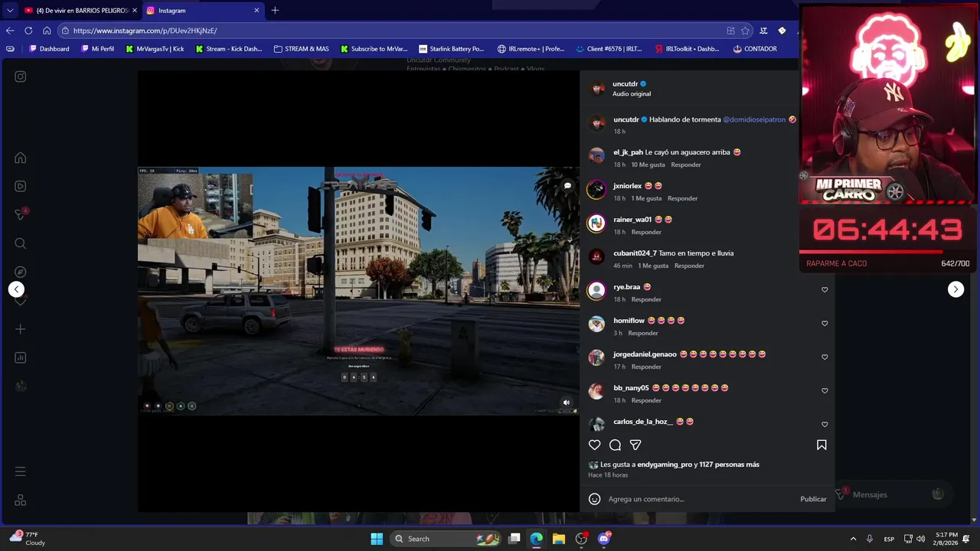Open the Dashboard bookmark
This screenshot has height=551, width=980.
[49, 49]
